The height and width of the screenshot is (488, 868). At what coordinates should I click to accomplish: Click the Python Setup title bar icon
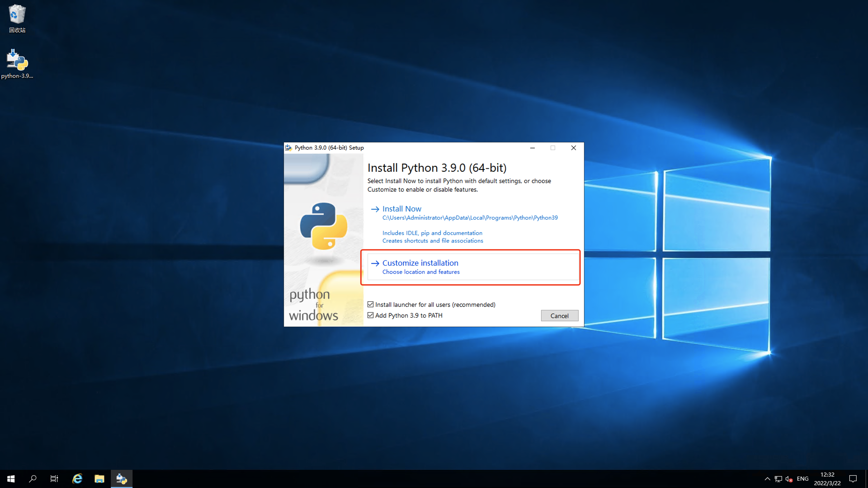point(288,148)
